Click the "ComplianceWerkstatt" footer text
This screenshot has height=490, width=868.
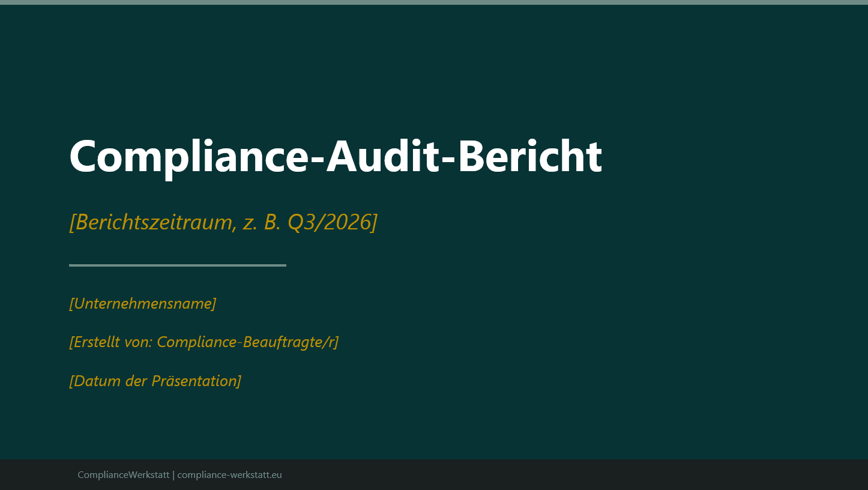tap(122, 474)
